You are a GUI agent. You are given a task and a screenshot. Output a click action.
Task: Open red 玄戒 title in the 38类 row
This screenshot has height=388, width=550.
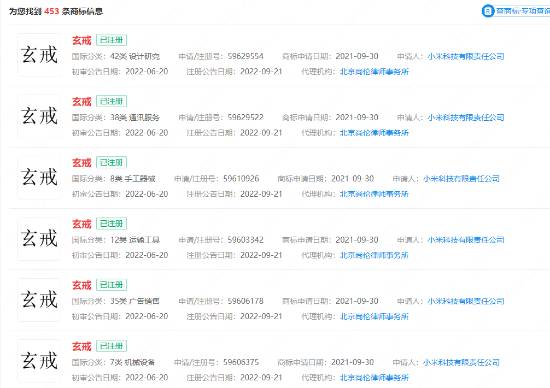(81, 101)
